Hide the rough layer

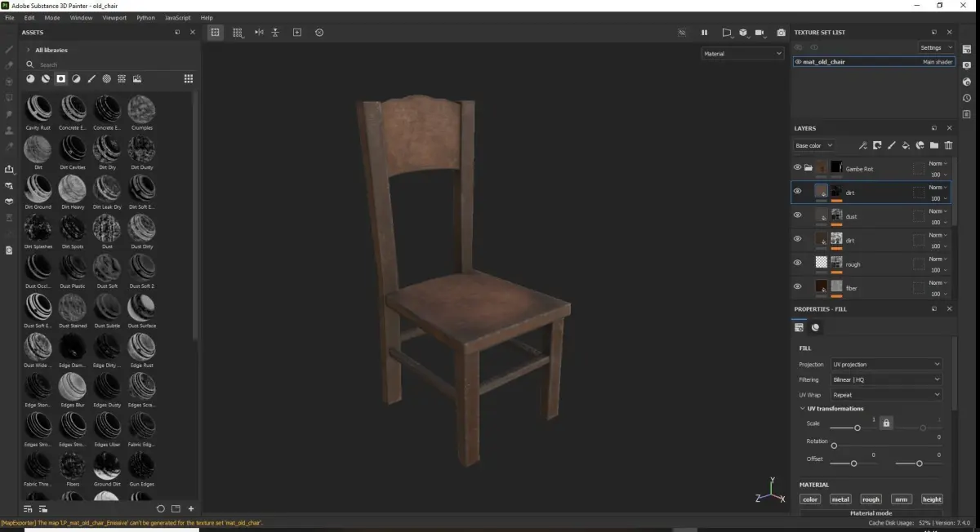798,263
